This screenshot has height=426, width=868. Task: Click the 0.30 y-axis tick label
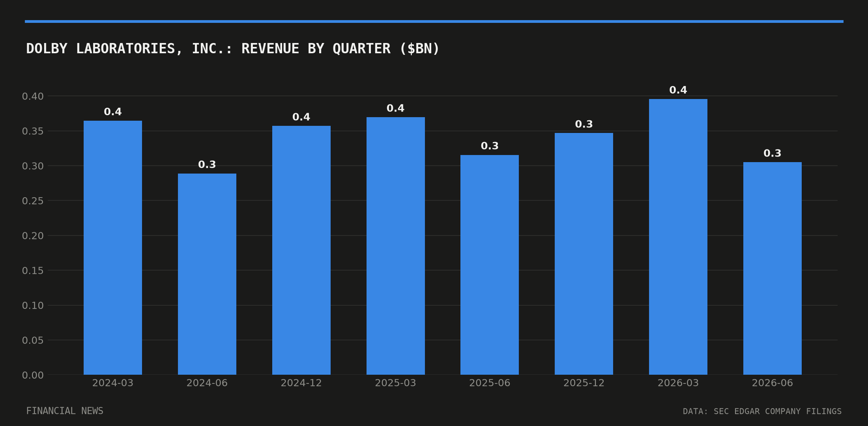click(x=33, y=166)
